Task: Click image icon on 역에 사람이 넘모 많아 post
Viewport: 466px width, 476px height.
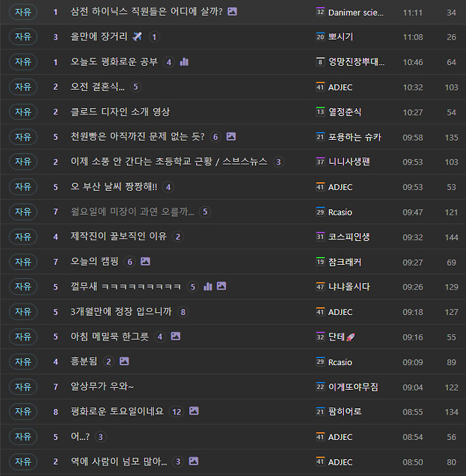Action: pyautogui.click(x=193, y=461)
